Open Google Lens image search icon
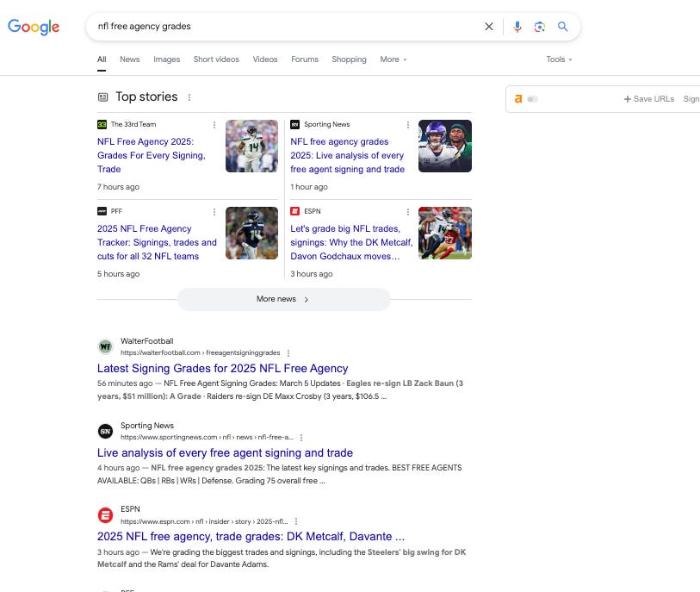700x592 pixels. pos(539,27)
